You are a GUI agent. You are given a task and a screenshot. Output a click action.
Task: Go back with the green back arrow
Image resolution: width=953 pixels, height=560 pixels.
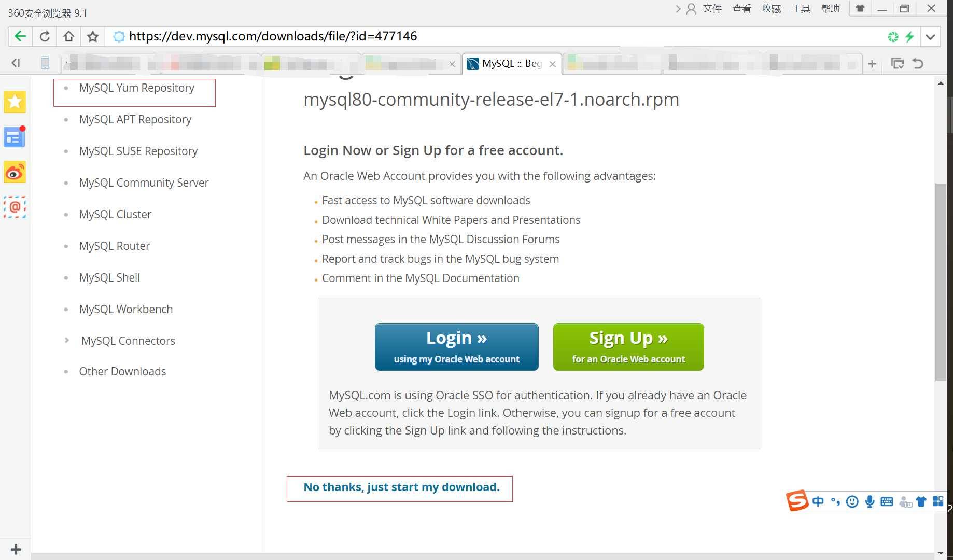[x=20, y=36]
